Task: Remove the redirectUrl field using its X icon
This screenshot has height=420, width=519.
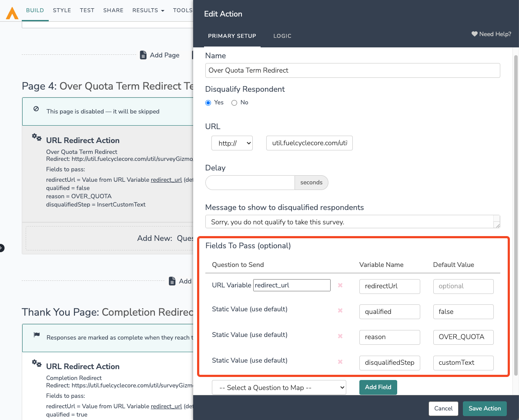Action: pos(340,286)
